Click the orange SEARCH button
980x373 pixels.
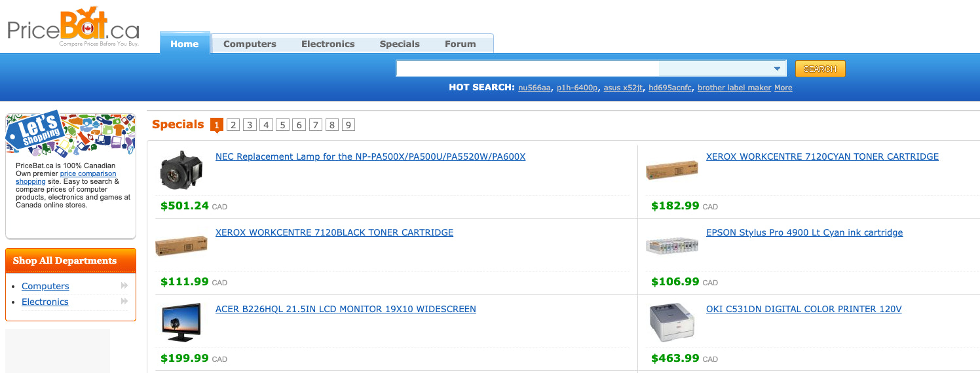point(820,69)
